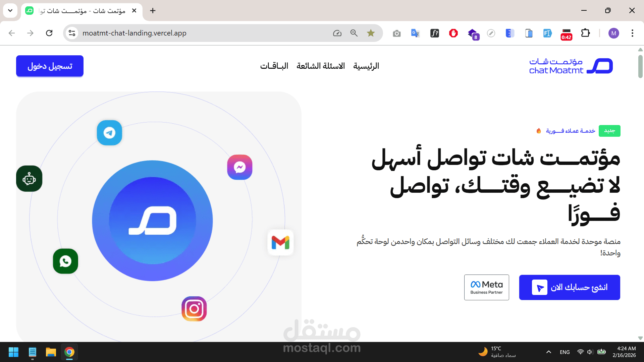The image size is (644, 362).
Task: Click the WhatsApp icon in the orbit illustration
Action: click(x=65, y=261)
